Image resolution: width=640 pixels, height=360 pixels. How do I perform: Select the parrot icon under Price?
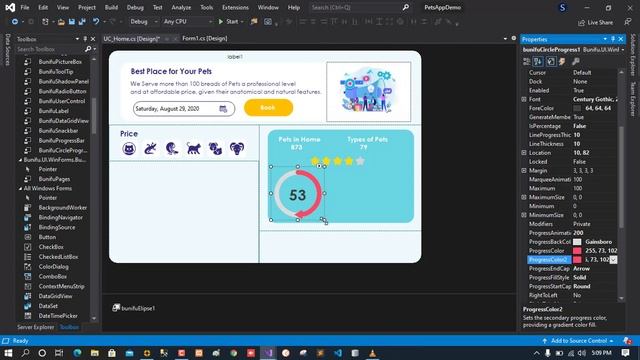pyautogui.click(x=172, y=149)
